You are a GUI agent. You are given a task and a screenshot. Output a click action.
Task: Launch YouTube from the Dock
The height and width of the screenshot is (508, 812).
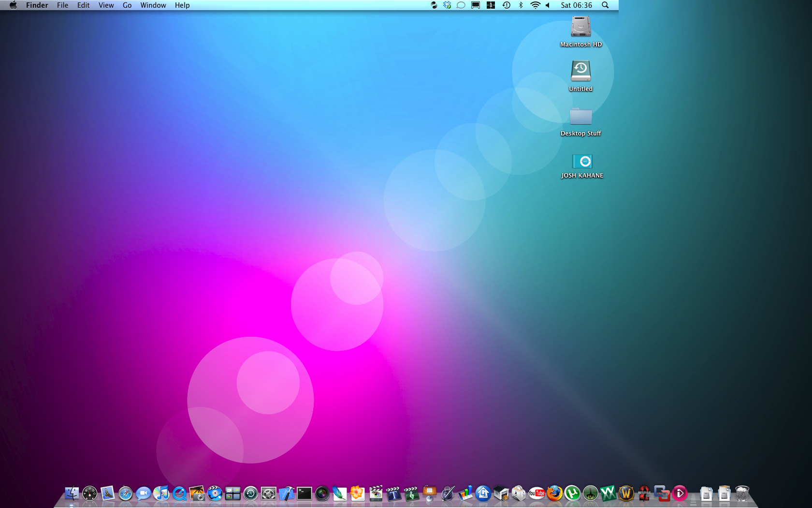click(536, 493)
